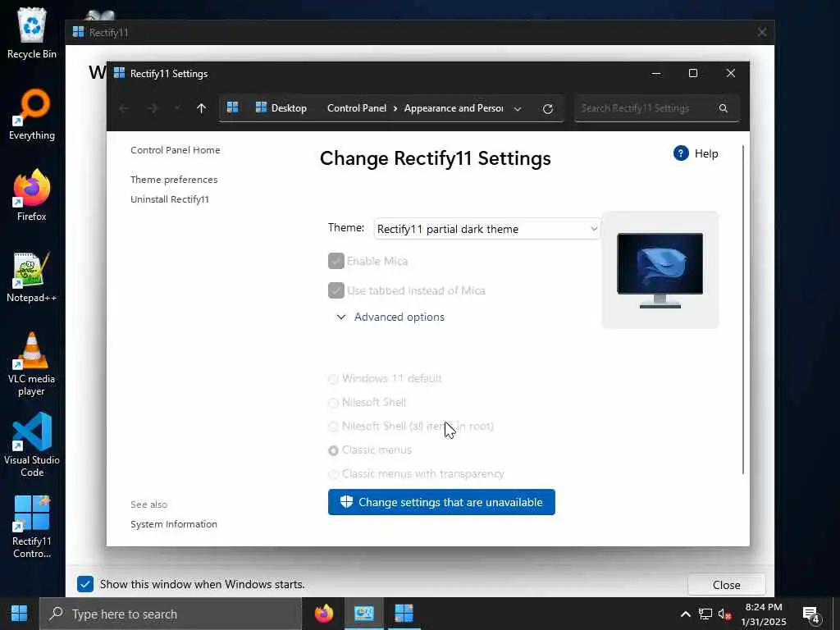The image size is (840, 630).
Task: Select the Nilesoft Shell radio option
Action: pos(333,403)
